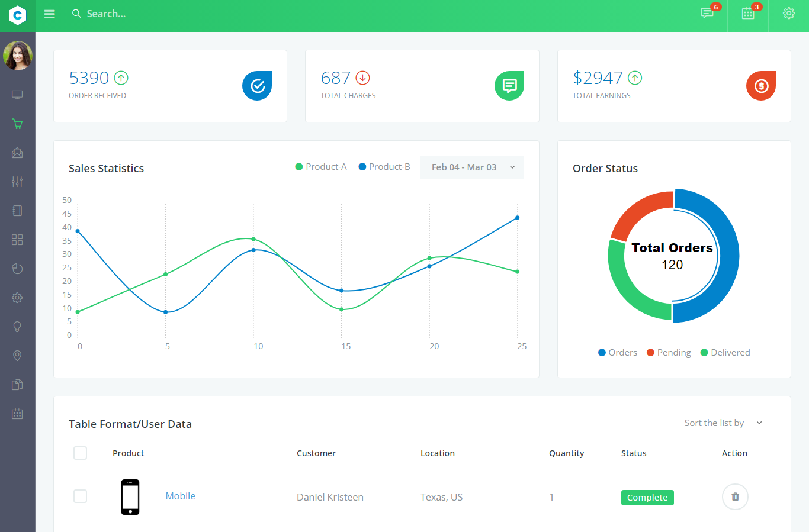Open the messages icon with 6 badge
The height and width of the screenshot is (532, 809).
pos(707,14)
